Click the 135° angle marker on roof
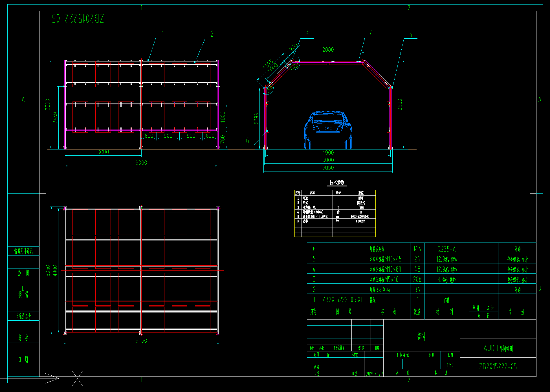Screen dimensions: 550x392 pos(294,67)
